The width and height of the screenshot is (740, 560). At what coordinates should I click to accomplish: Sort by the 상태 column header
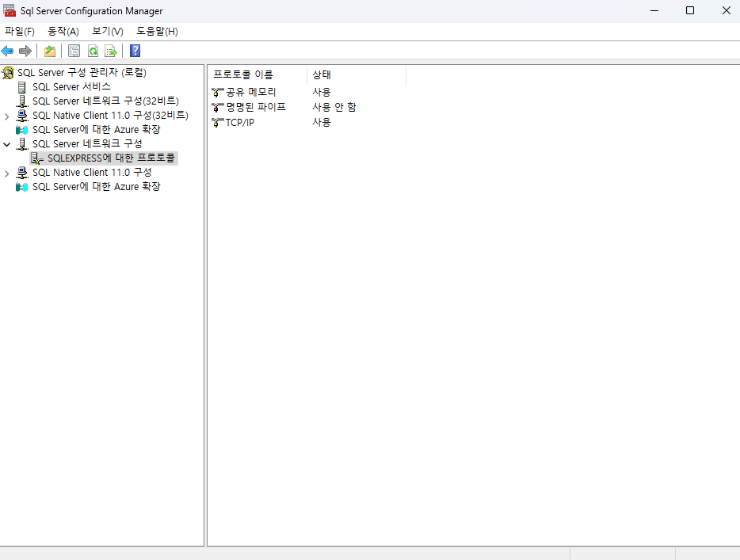[x=357, y=74]
